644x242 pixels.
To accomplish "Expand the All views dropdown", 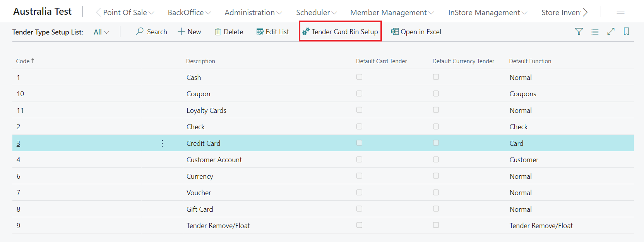I will (x=101, y=32).
